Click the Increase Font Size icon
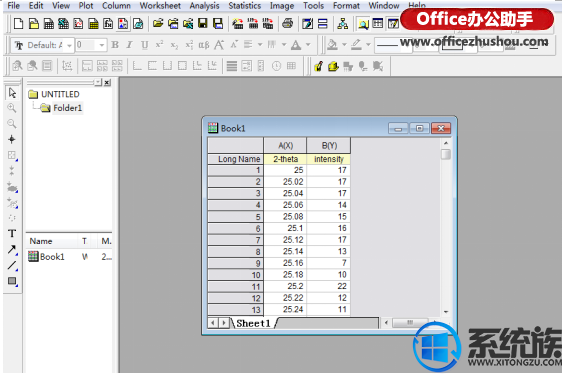 pos(219,45)
